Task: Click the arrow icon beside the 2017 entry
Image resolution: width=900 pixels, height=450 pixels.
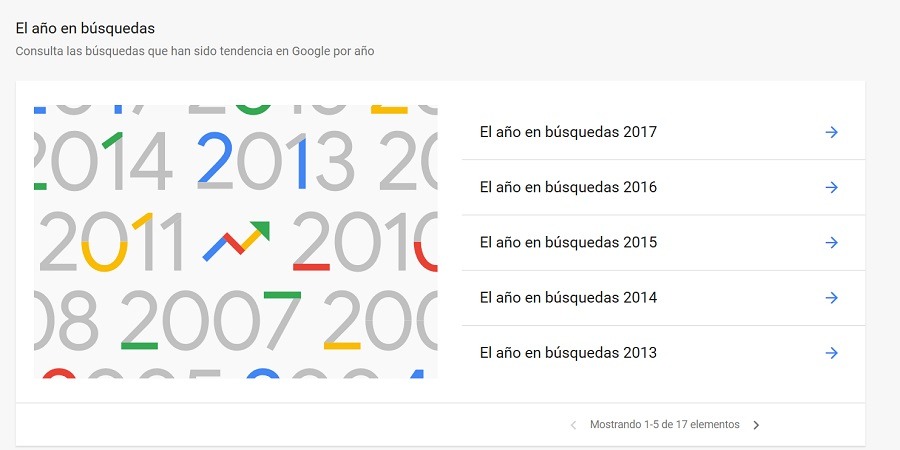Action: pyautogui.click(x=831, y=132)
